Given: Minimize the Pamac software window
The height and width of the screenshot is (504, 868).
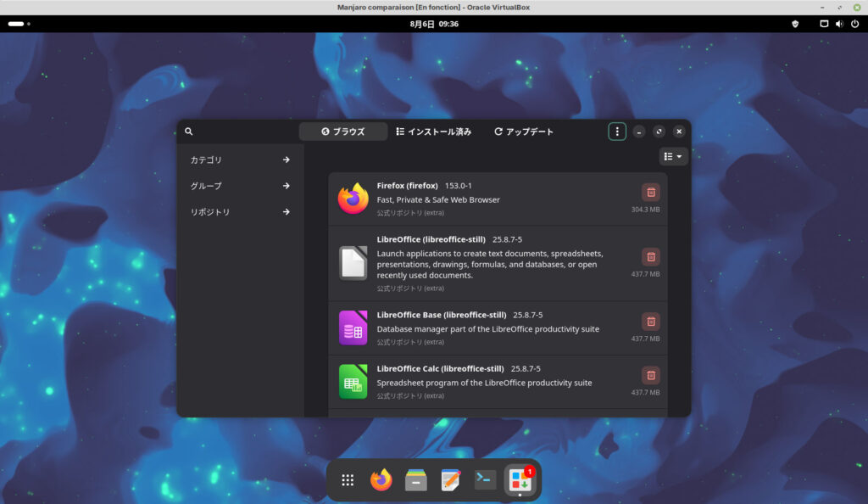Looking at the screenshot, I should pos(639,132).
